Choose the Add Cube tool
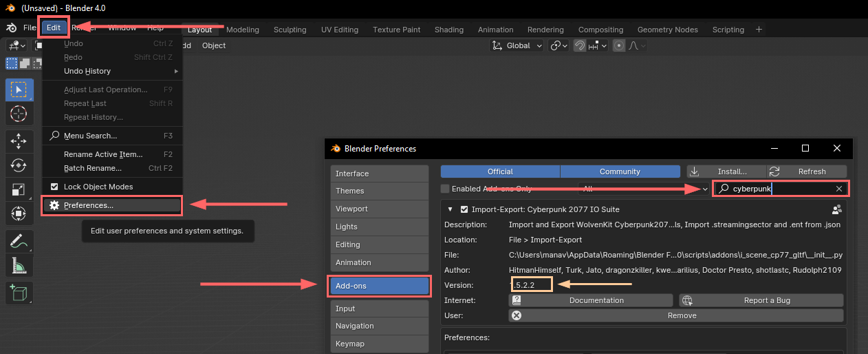The image size is (868, 354). tap(19, 293)
